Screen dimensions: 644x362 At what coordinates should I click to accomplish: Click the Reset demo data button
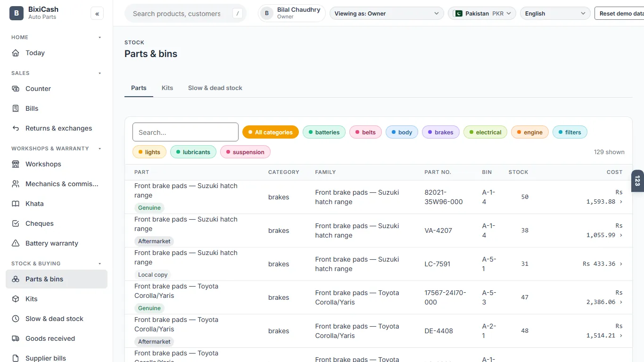pyautogui.click(x=619, y=14)
